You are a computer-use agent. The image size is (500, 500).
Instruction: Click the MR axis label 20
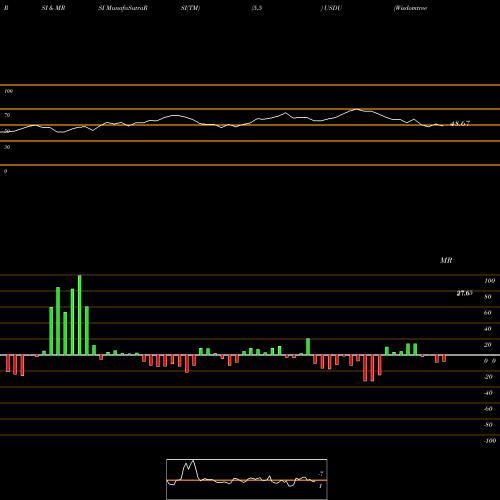pyautogui.click(x=487, y=345)
